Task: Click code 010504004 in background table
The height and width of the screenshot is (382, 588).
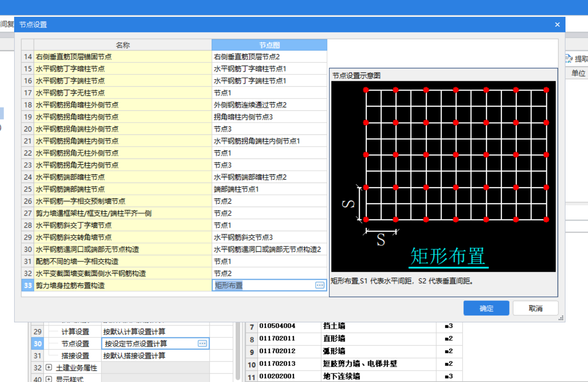Action: [277, 326]
